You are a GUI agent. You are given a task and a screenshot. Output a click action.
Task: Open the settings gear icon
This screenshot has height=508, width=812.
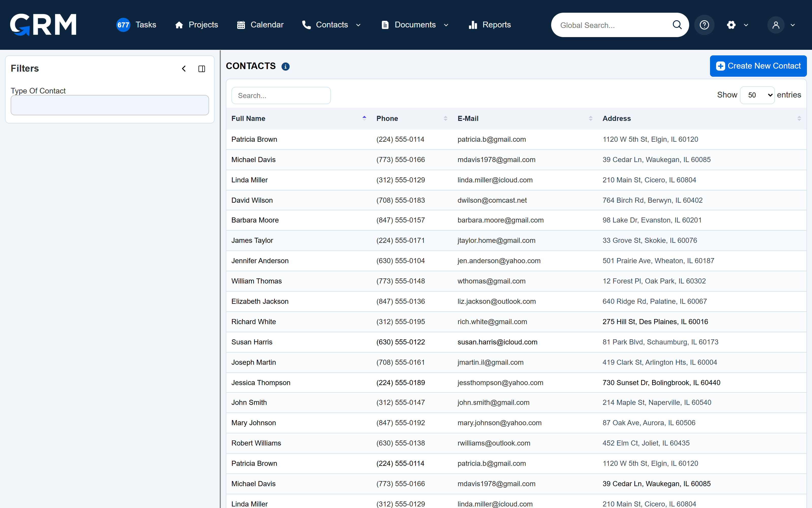[731, 25]
